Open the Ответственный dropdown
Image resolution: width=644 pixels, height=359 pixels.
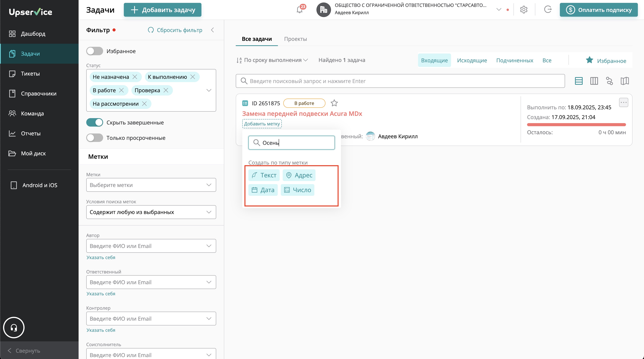click(x=151, y=282)
